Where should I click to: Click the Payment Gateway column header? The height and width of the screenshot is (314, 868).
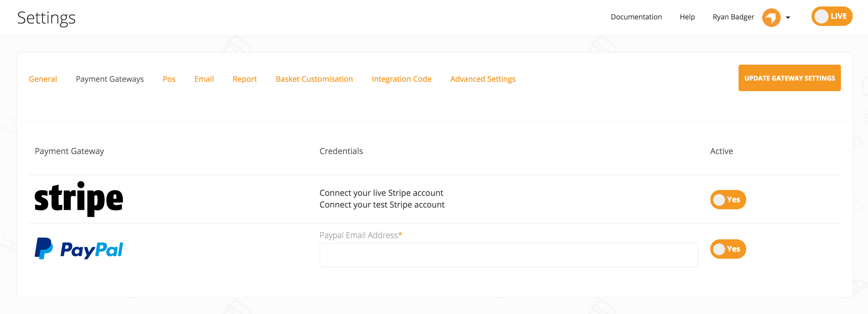tap(69, 151)
